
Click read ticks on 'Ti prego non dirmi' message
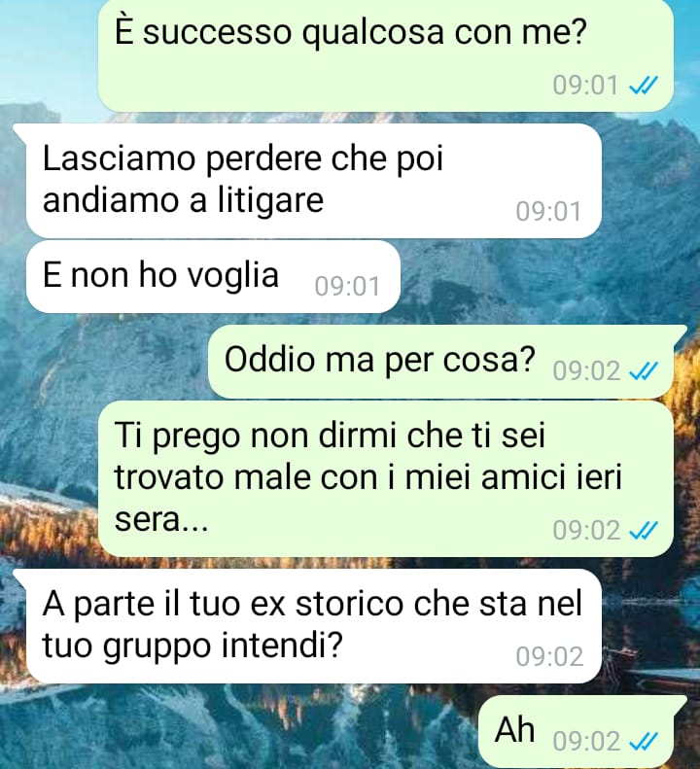click(x=643, y=531)
